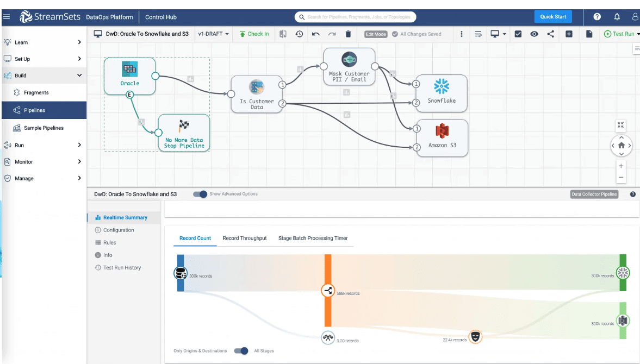640x364 pixels.
Task: Open the Test Run dropdown
Action: click(624, 34)
